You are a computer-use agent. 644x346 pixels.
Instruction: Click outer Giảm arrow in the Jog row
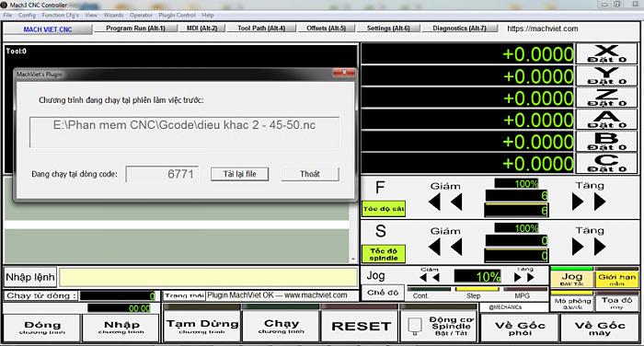424,277
